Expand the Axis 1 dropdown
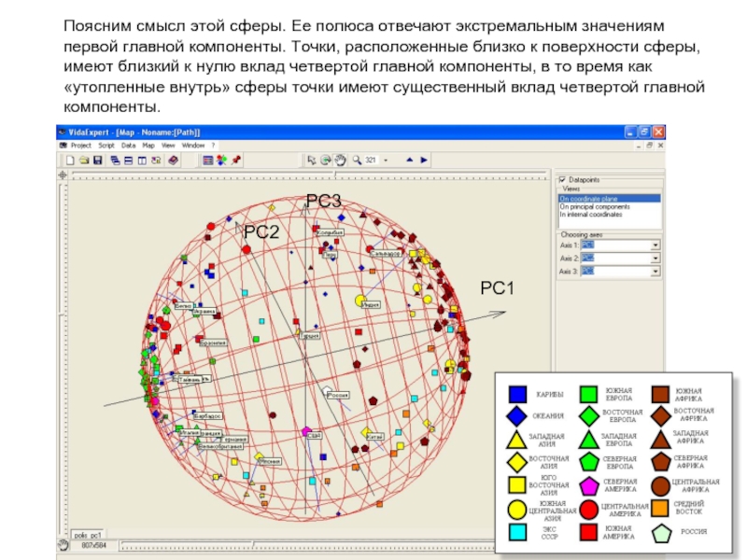The height and width of the screenshot is (560, 747). point(655,245)
